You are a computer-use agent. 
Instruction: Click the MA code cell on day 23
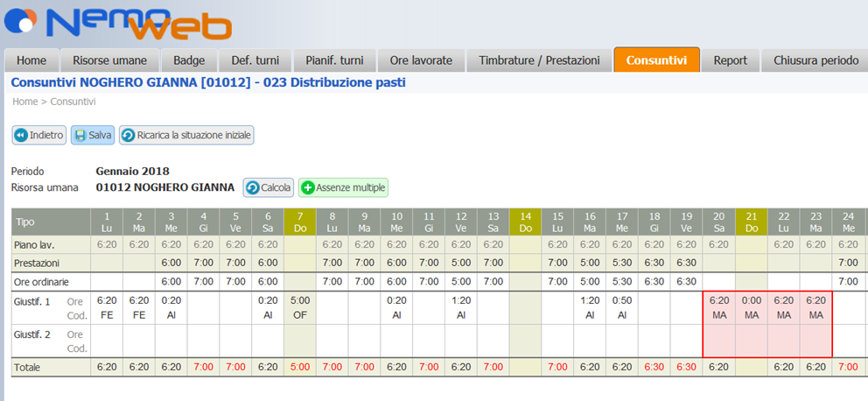[815, 315]
